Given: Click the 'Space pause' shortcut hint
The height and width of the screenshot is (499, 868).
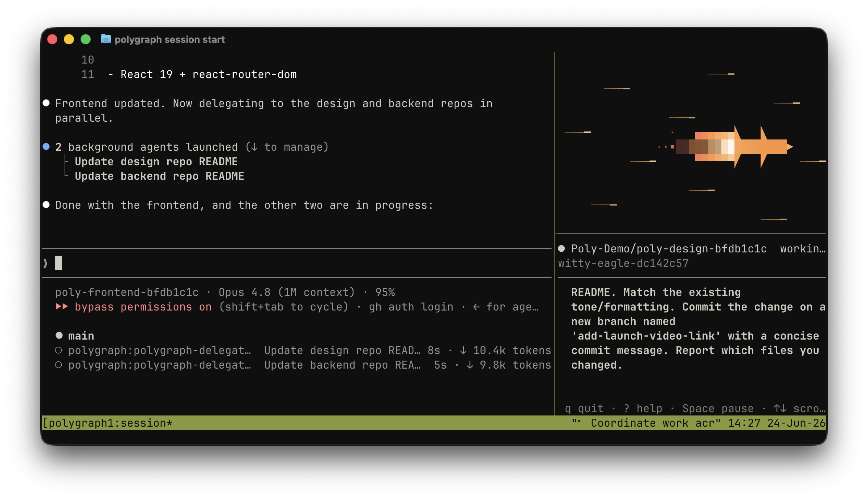Looking at the screenshot, I should (x=718, y=409).
